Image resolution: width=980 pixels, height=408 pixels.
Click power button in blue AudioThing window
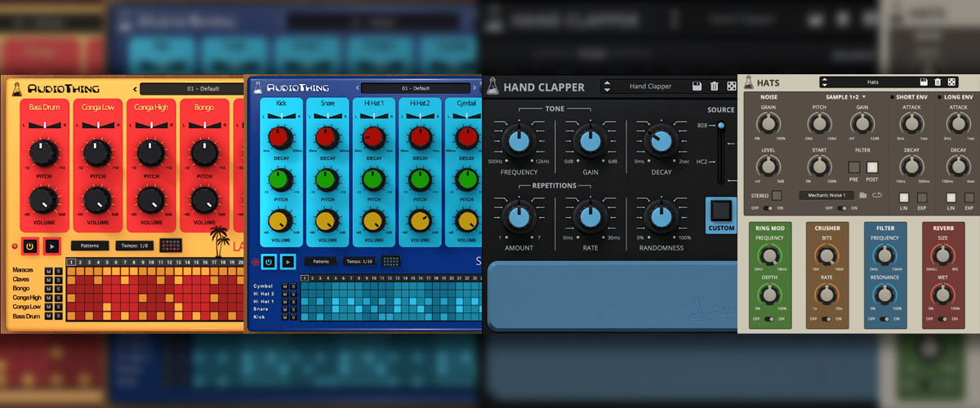pos(268,262)
